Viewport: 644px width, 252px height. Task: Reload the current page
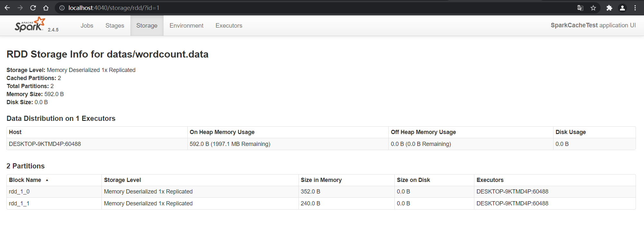click(x=33, y=8)
